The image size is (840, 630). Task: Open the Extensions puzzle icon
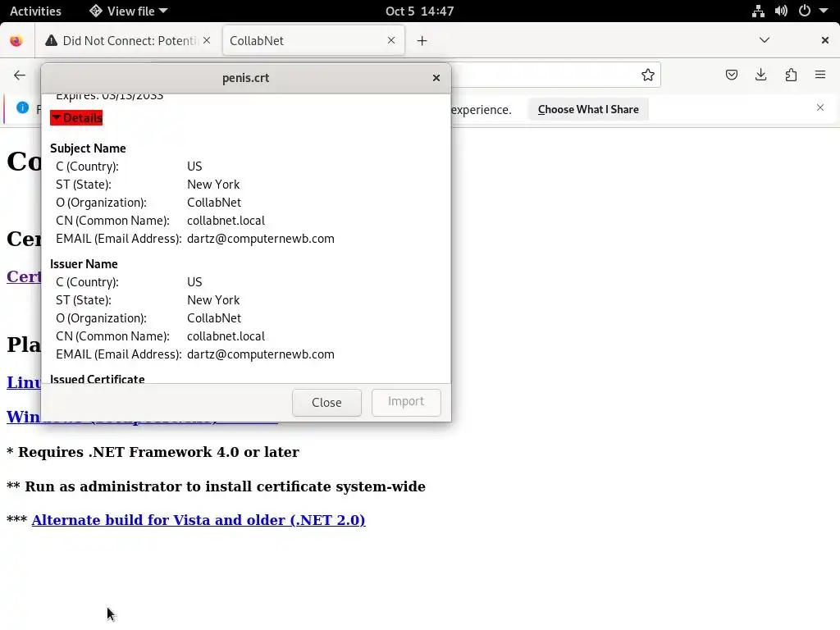click(791, 75)
